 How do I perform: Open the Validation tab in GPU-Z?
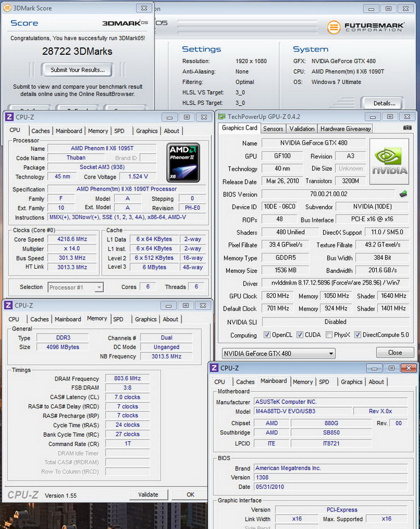(x=302, y=128)
